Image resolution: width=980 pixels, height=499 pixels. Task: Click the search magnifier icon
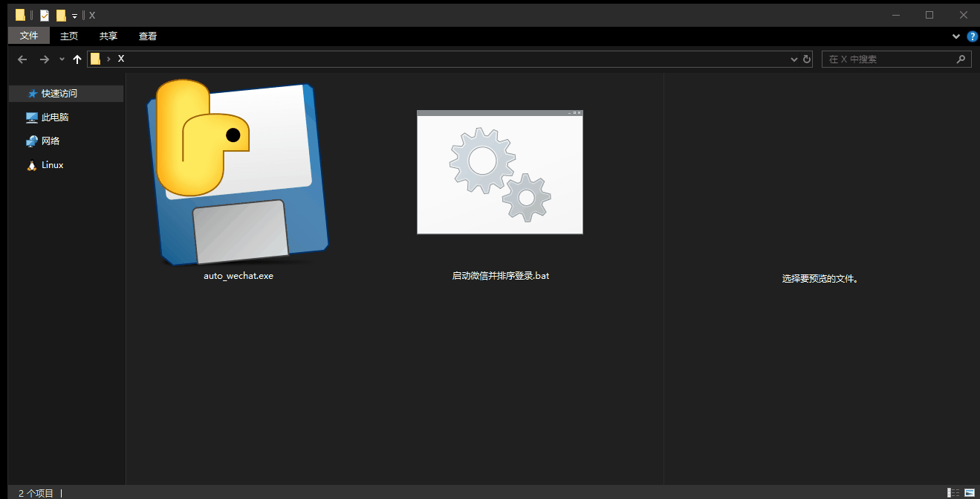[x=961, y=59]
